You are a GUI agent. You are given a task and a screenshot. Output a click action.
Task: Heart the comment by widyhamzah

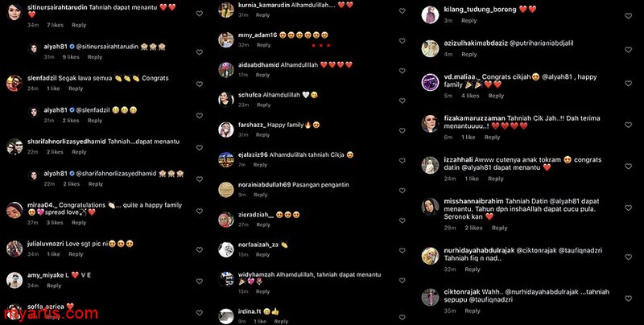pos(402,281)
